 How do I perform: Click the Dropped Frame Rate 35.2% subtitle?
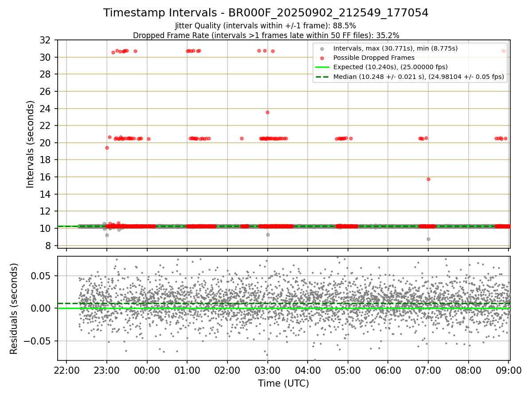tap(266, 35)
